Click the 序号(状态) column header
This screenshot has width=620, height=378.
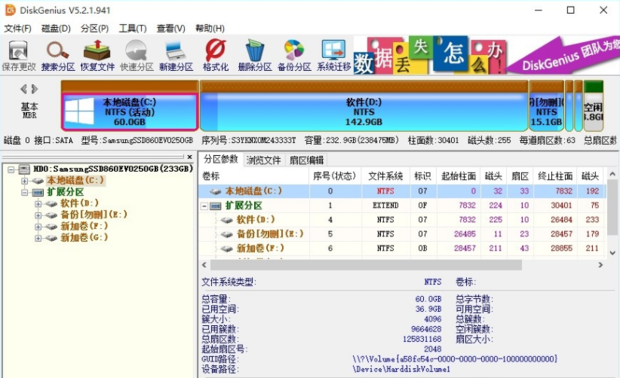(335, 176)
